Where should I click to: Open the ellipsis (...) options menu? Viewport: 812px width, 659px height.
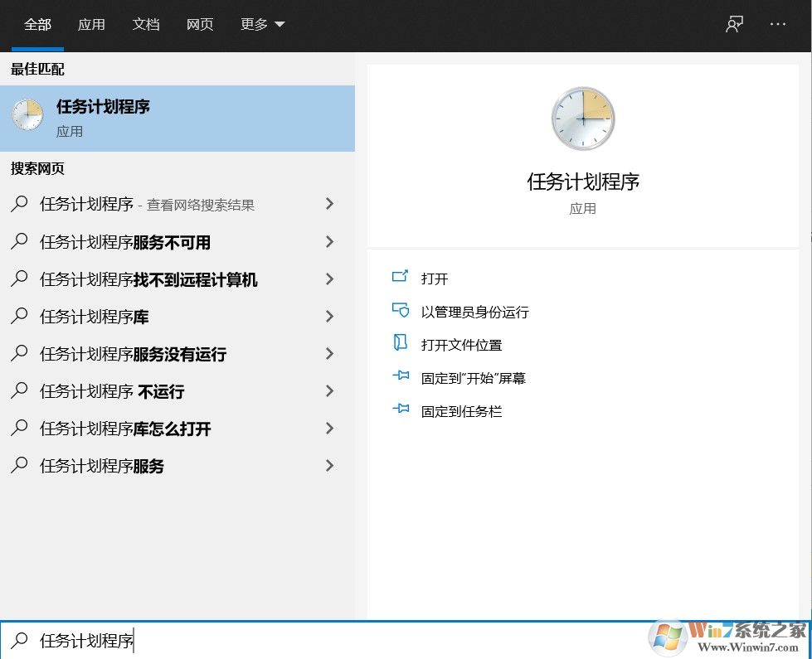[777, 25]
